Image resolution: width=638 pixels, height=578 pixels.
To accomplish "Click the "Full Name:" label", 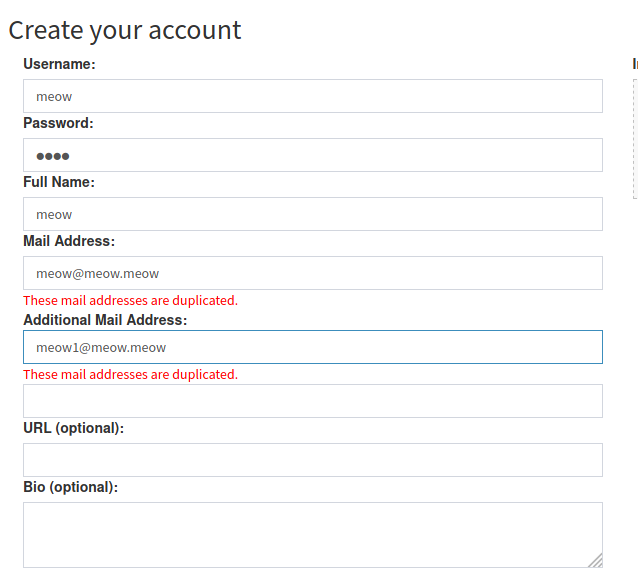I will pyautogui.click(x=59, y=182).
